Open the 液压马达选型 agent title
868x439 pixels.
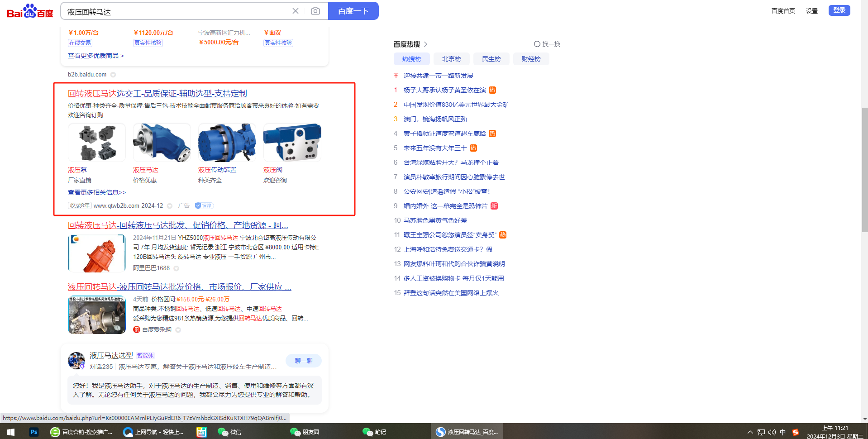click(x=111, y=356)
